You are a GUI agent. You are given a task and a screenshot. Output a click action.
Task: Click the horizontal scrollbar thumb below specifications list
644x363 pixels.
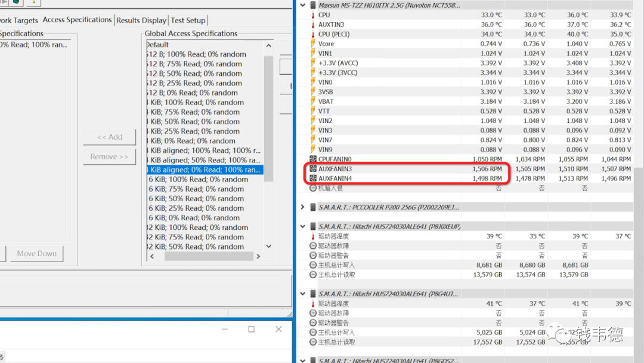(x=209, y=256)
